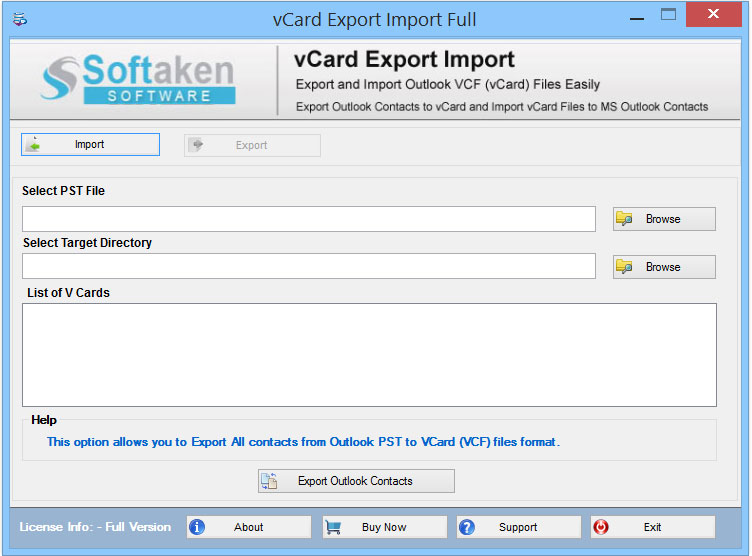Minimize the vCard Export Import window
This screenshot has width=752, height=556.
click(x=637, y=18)
